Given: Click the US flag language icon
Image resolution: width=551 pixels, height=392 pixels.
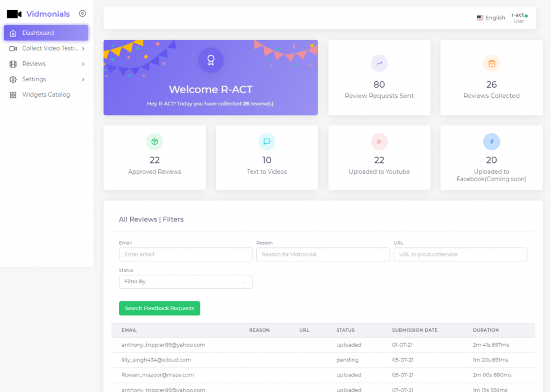Looking at the screenshot, I should click(x=480, y=18).
